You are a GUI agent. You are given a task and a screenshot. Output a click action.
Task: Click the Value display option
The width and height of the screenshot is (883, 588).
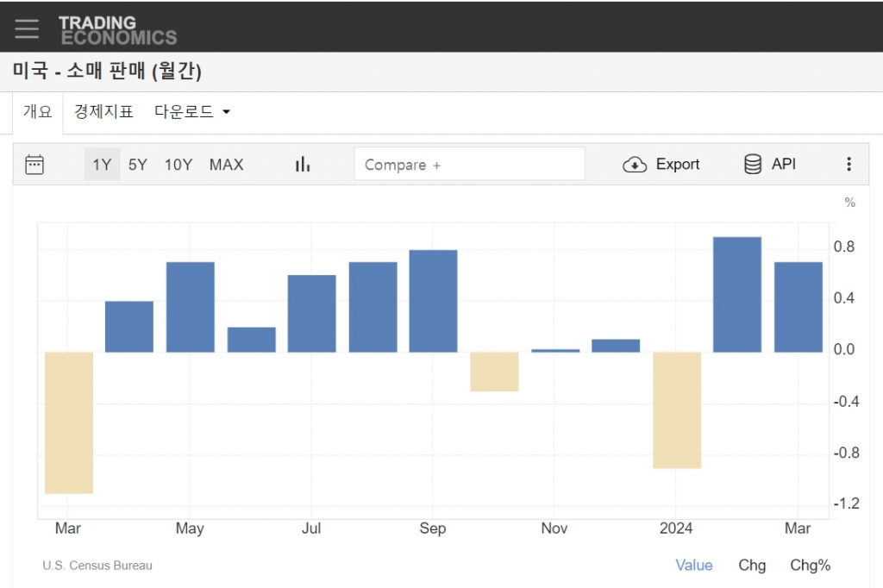pyautogui.click(x=693, y=566)
